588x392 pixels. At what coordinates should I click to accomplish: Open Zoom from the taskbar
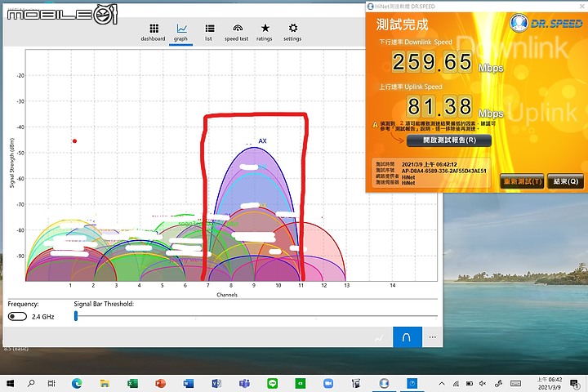click(x=328, y=383)
